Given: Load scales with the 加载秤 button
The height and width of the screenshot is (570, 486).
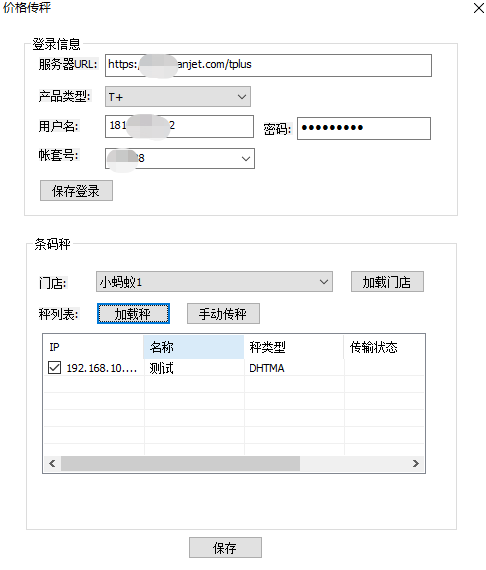Looking at the screenshot, I should (133, 314).
